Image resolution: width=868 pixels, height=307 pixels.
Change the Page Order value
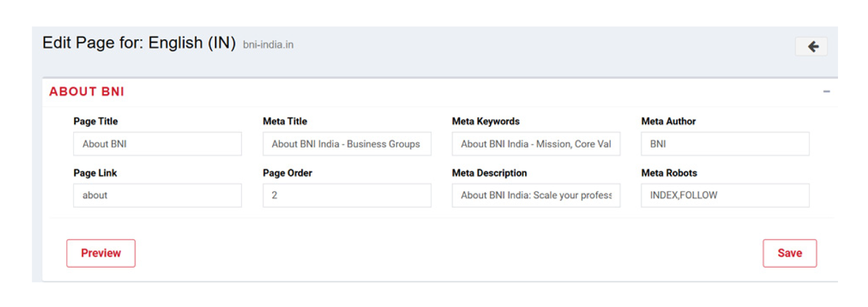pos(347,195)
